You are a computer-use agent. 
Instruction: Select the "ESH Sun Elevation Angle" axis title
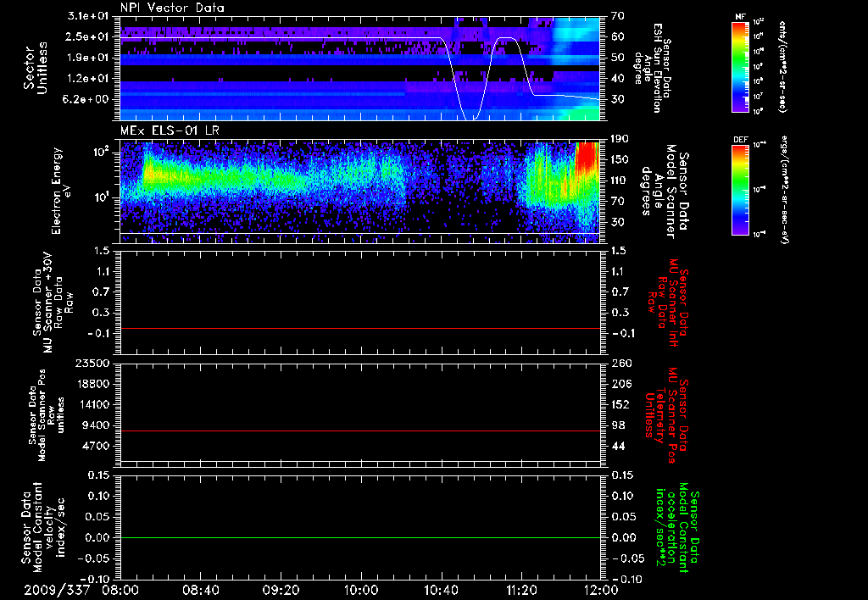654,68
